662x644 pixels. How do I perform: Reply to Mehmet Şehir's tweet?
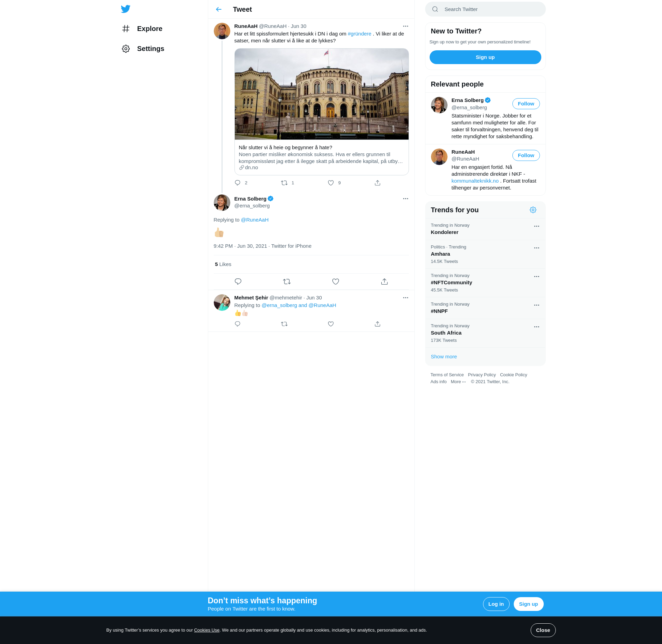click(238, 324)
